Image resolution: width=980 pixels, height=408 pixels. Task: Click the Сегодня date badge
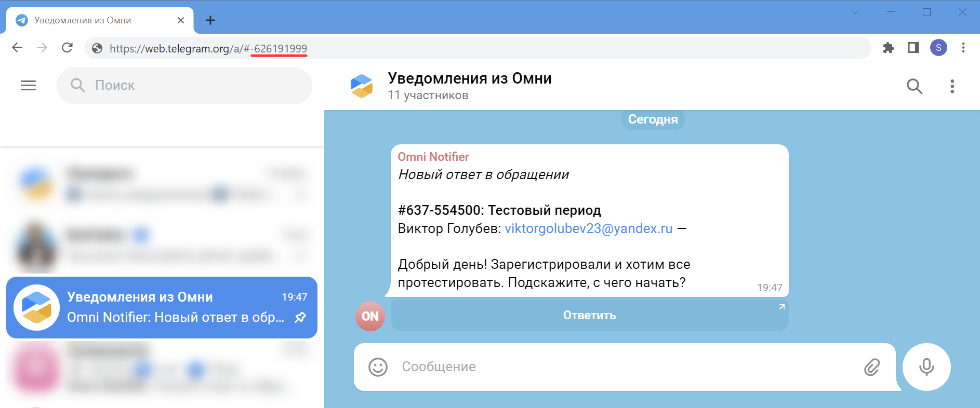(653, 119)
